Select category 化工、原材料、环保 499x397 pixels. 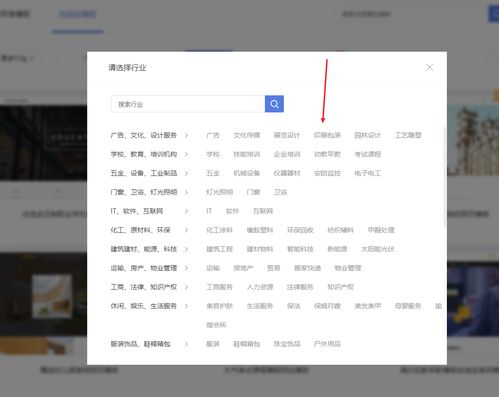click(140, 230)
